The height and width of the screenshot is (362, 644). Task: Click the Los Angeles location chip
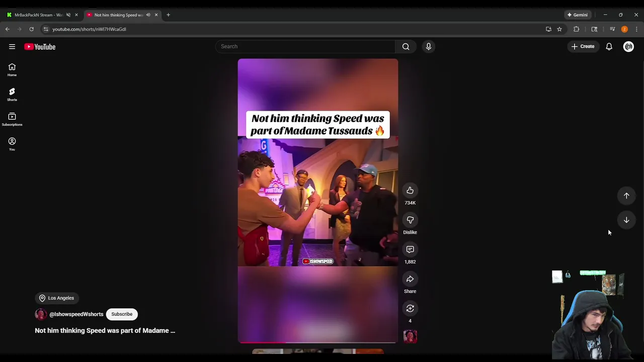click(57, 298)
